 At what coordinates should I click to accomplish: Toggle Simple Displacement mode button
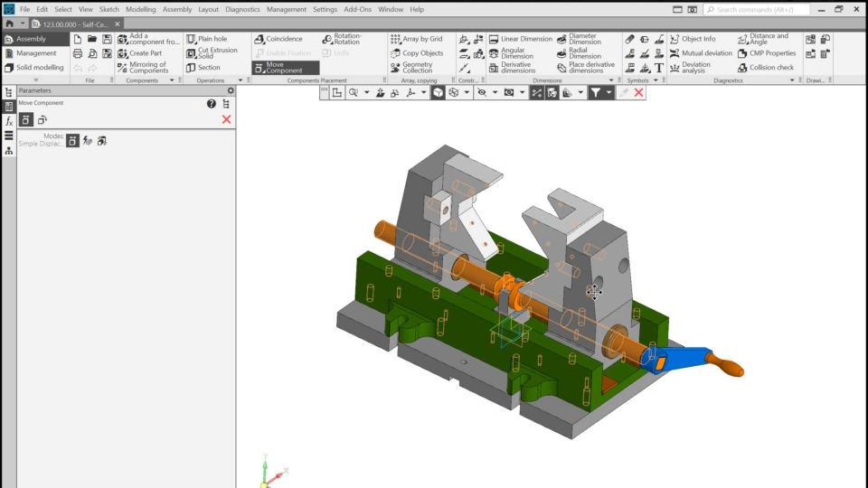point(73,140)
